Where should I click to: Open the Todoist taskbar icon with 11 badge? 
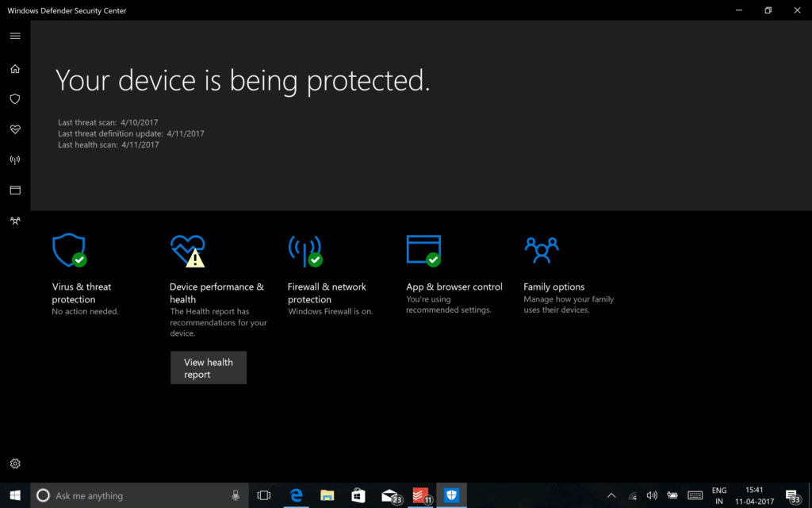pyautogui.click(x=421, y=495)
